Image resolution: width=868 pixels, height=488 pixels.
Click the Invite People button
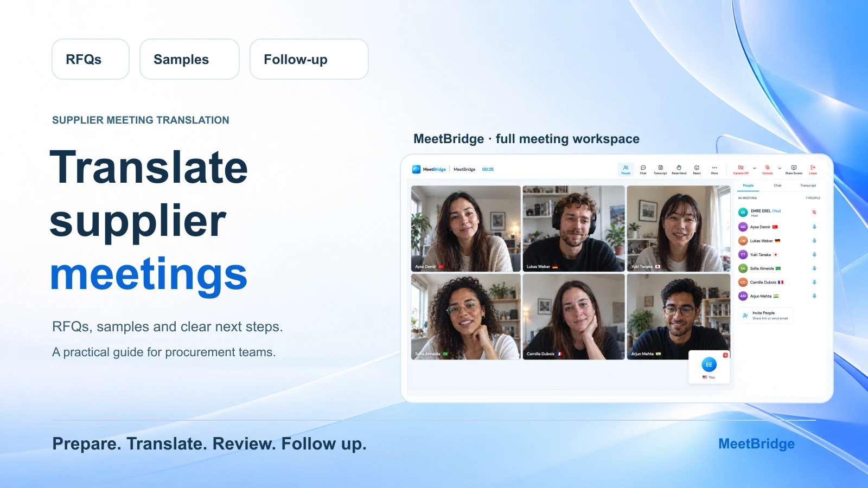click(x=765, y=315)
